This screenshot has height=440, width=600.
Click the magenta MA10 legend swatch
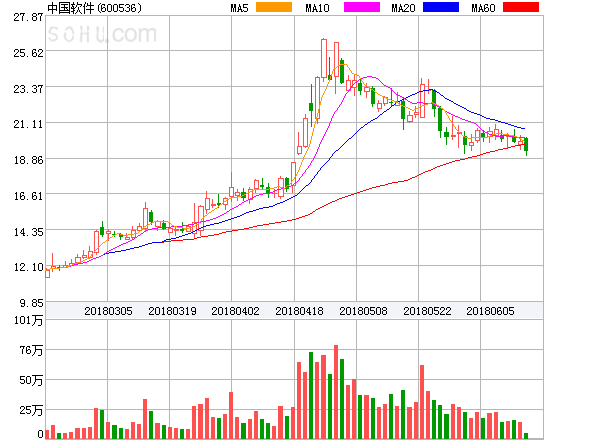pyautogui.click(x=362, y=7)
